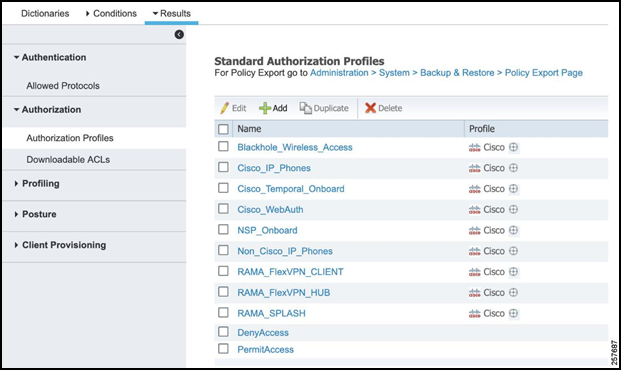The height and width of the screenshot is (370, 621).
Task: Click info icon in RAMA_FlexVPN_HUB row
Action: pyautogui.click(x=513, y=292)
